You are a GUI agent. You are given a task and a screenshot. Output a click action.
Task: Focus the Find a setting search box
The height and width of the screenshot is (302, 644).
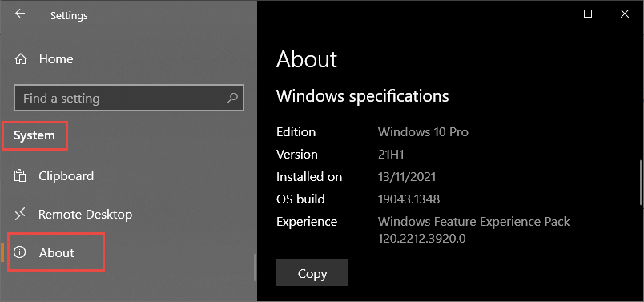(129, 98)
